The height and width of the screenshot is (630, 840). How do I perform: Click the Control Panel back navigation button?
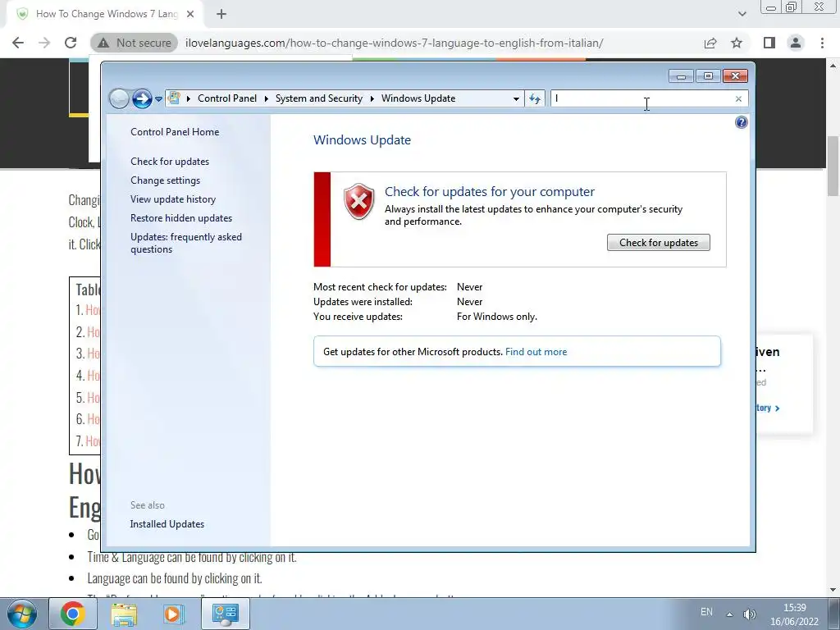pyautogui.click(x=119, y=98)
